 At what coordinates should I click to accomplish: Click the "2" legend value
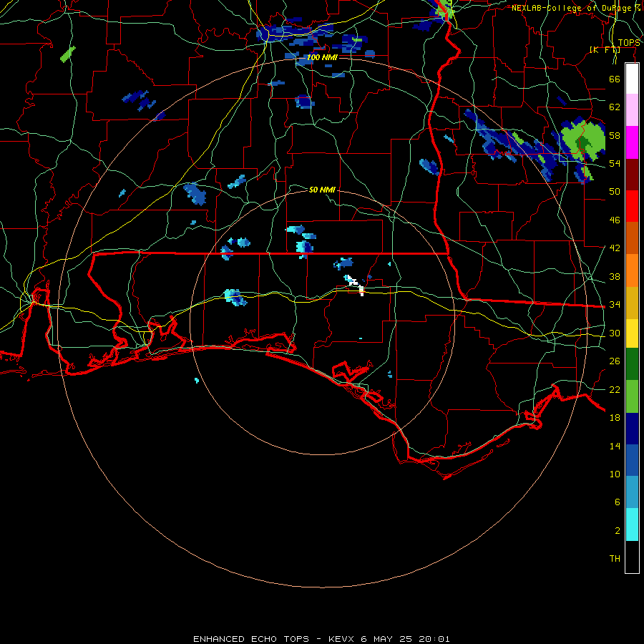pyautogui.click(x=618, y=531)
